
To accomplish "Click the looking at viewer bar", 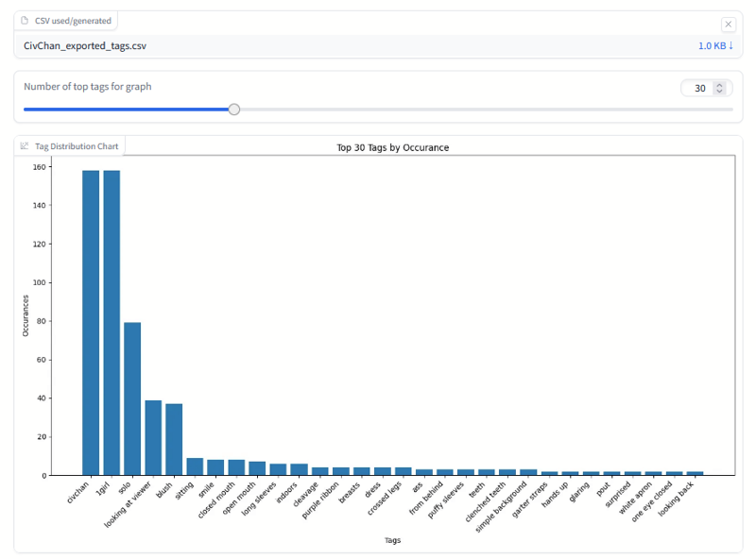I will (153, 437).
